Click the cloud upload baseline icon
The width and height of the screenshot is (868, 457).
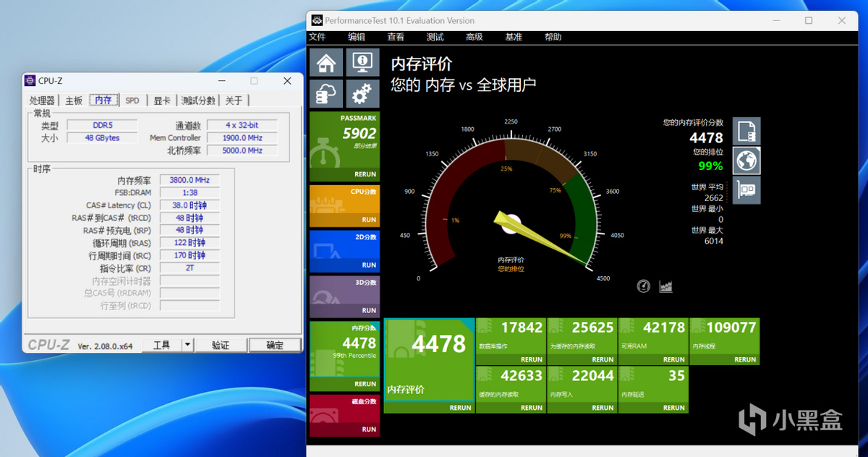click(326, 93)
